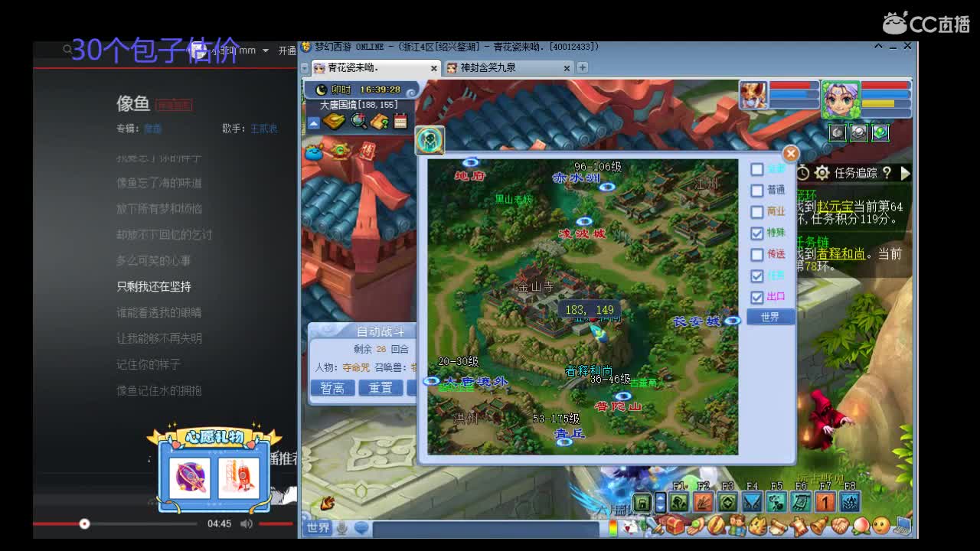Toggle the skill bar lock icon
The height and width of the screenshot is (551, 980).
pos(642,503)
